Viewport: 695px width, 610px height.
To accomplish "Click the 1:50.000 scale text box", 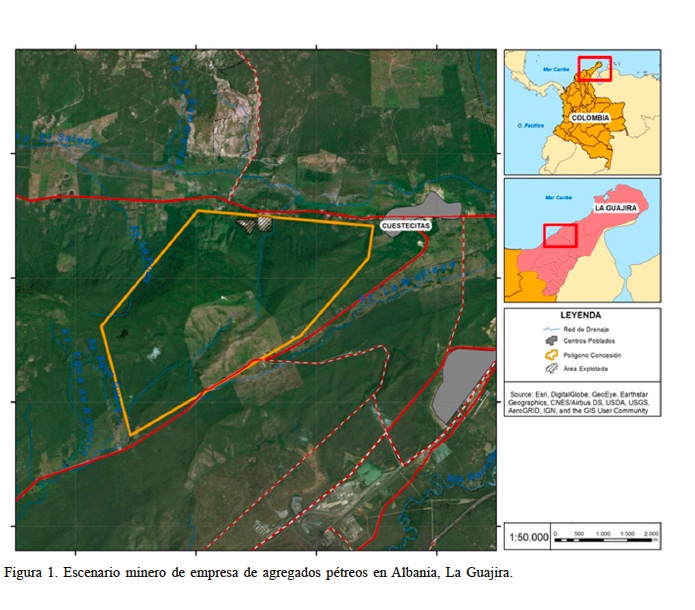I will (x=529, y=537).
